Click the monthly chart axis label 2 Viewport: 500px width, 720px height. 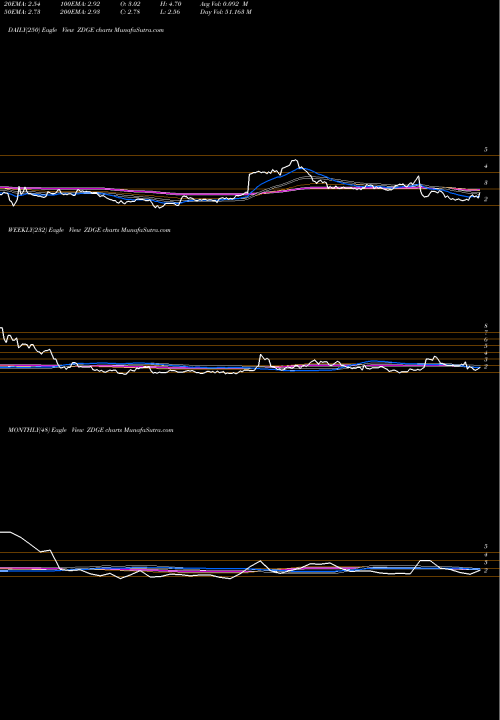[485, 571]
